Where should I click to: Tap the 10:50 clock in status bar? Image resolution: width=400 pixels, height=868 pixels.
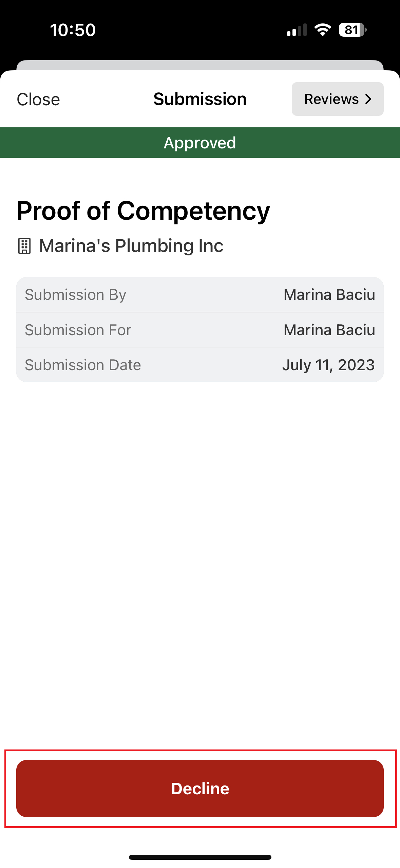(73, 30)
